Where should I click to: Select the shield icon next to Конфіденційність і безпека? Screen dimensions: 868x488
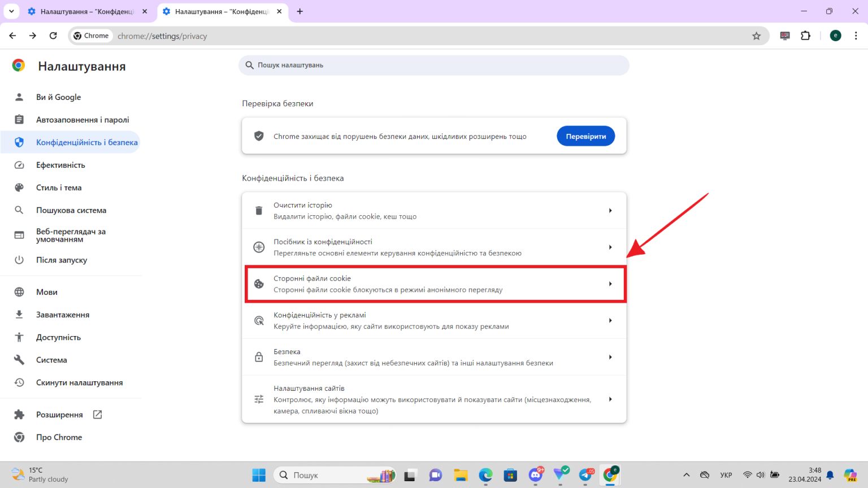(19, 142)
